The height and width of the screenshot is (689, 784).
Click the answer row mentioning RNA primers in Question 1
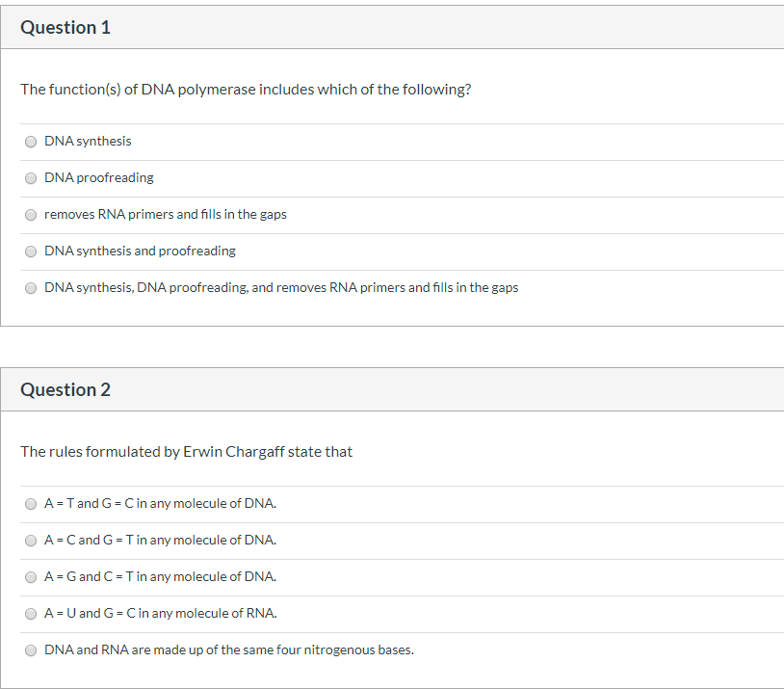(166, 214)
